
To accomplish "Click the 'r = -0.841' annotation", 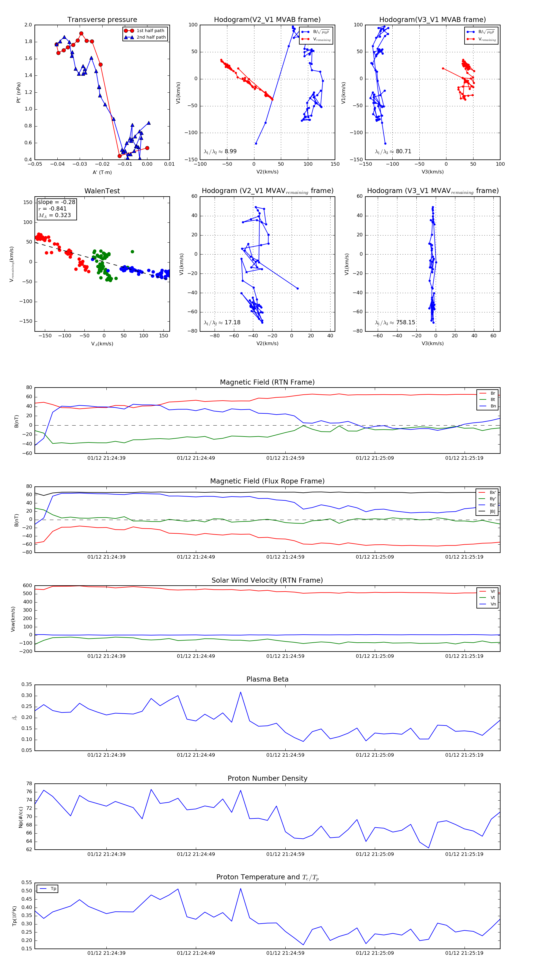I will tap(53, 208).
